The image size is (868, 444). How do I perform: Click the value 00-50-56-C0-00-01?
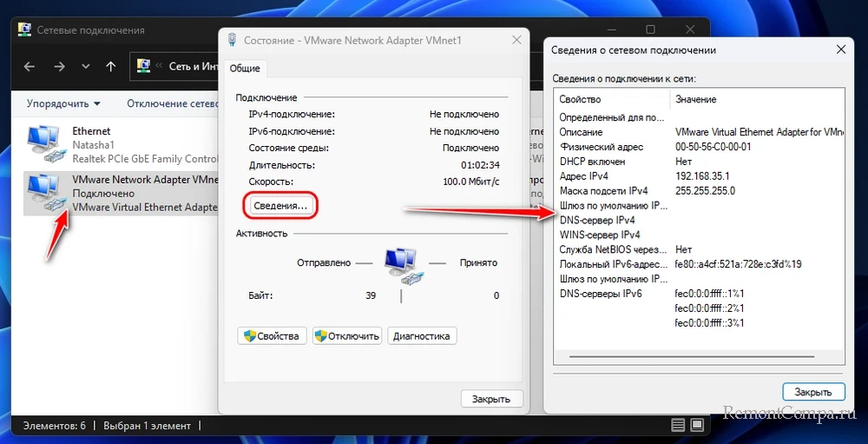point(713,147)
